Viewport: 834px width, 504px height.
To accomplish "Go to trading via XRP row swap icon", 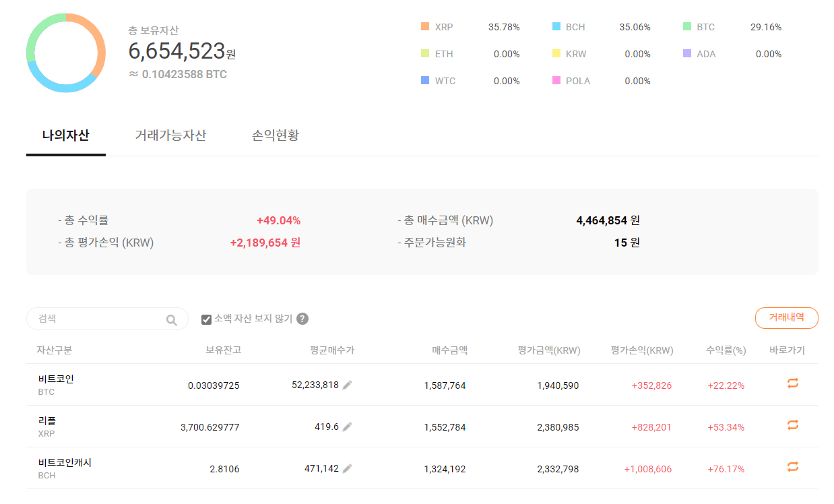I will (793, 425).
